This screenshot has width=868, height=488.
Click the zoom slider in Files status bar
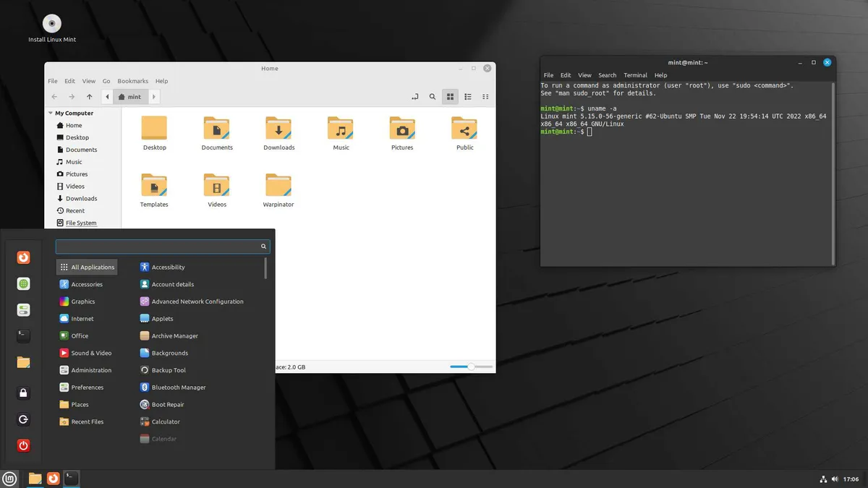click(471, 367)
